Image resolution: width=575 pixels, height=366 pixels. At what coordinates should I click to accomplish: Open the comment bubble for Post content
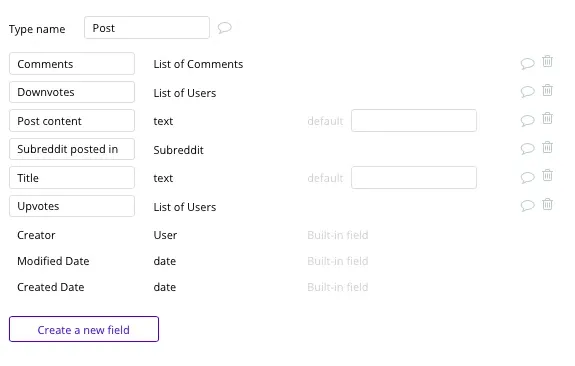(x=527, y=120)
